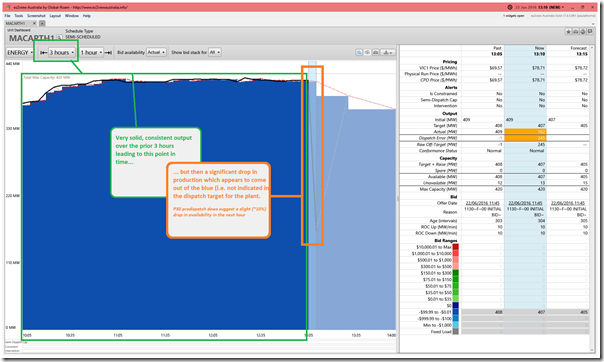Open the Tools menu
604x362 pixels.
point(18,16)
